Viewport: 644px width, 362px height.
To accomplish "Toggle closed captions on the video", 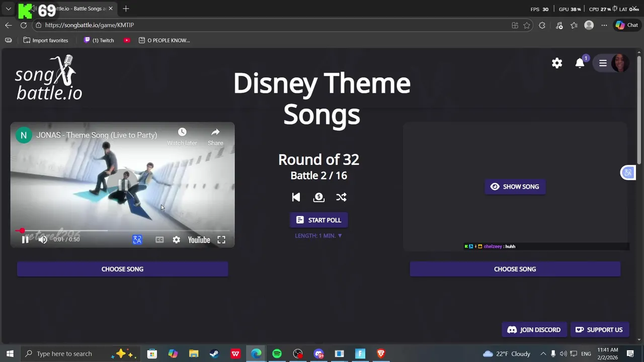I will pos(159,240).
